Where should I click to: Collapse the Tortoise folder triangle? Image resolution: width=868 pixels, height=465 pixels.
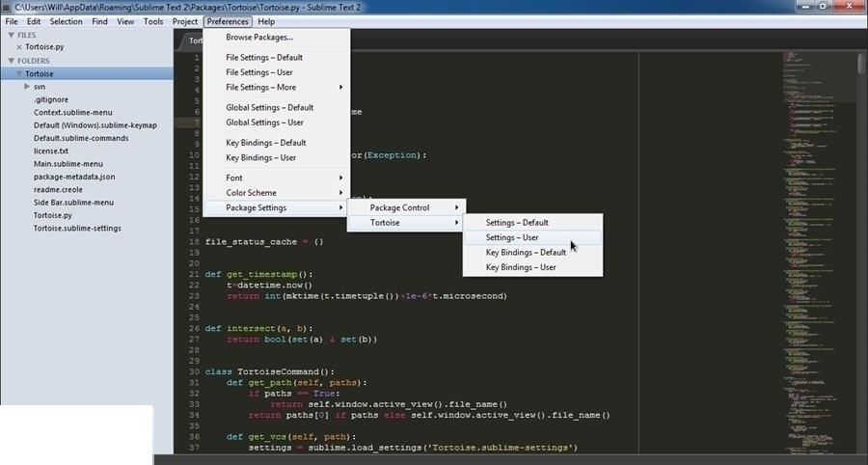coord(19,73)
